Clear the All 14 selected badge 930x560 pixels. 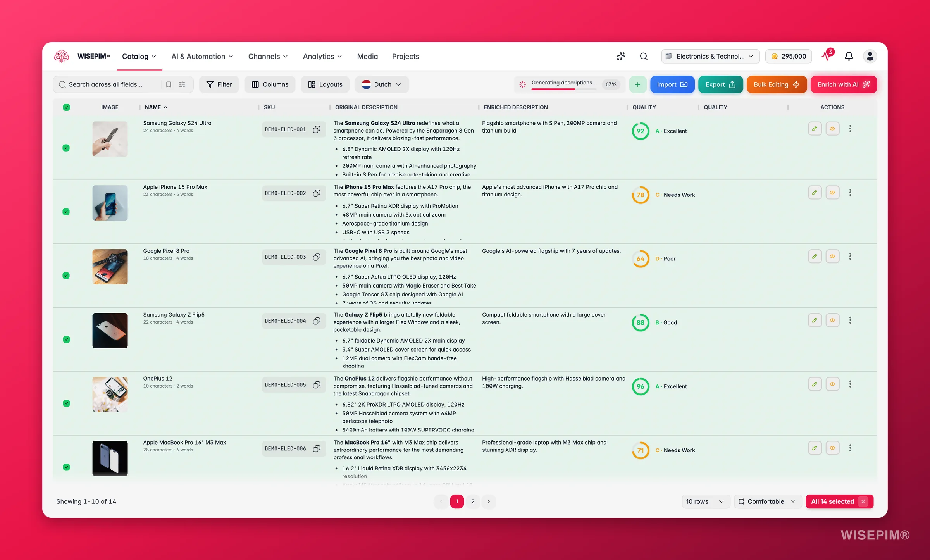click(863, 501)
